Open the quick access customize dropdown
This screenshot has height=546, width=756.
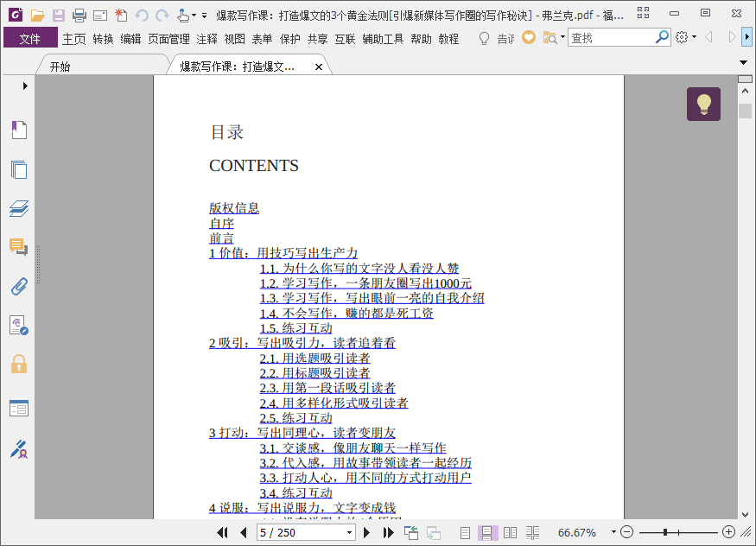(205, 16)
